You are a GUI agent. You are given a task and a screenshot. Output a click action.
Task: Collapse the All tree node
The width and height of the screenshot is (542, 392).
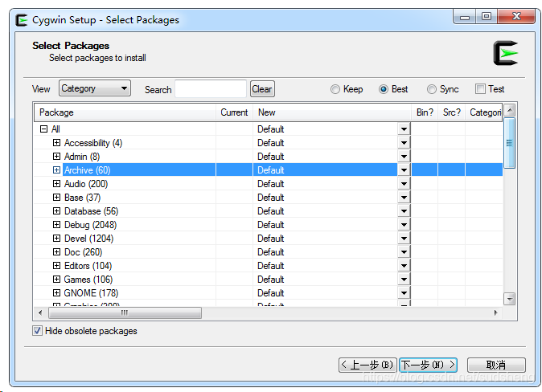point(43,129)
